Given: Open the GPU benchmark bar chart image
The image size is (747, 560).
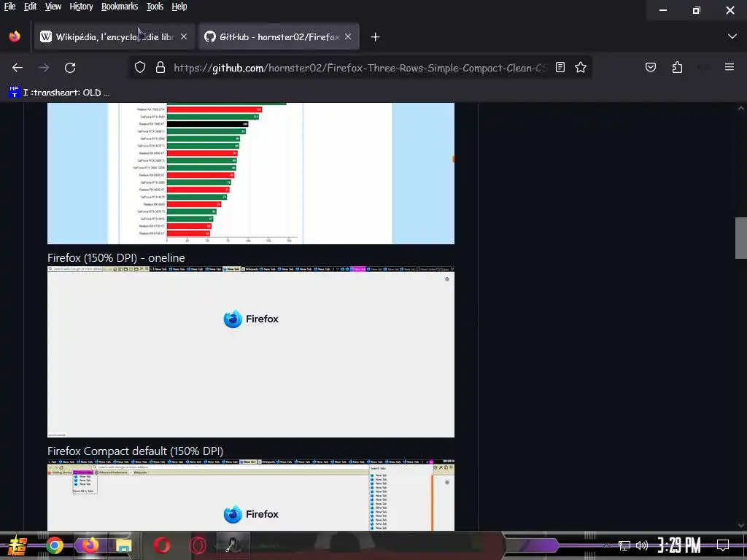Looking at the screenshot, I should click(251, 174).
